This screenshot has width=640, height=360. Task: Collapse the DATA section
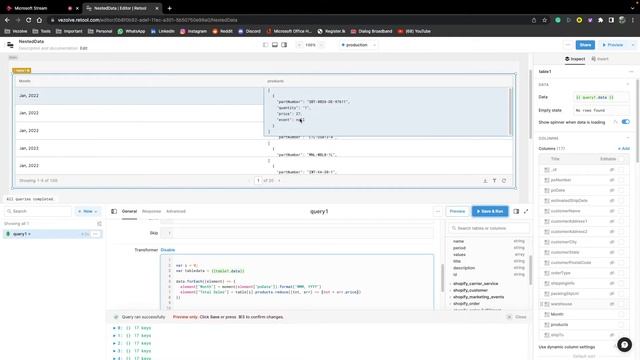pos(628,84)
